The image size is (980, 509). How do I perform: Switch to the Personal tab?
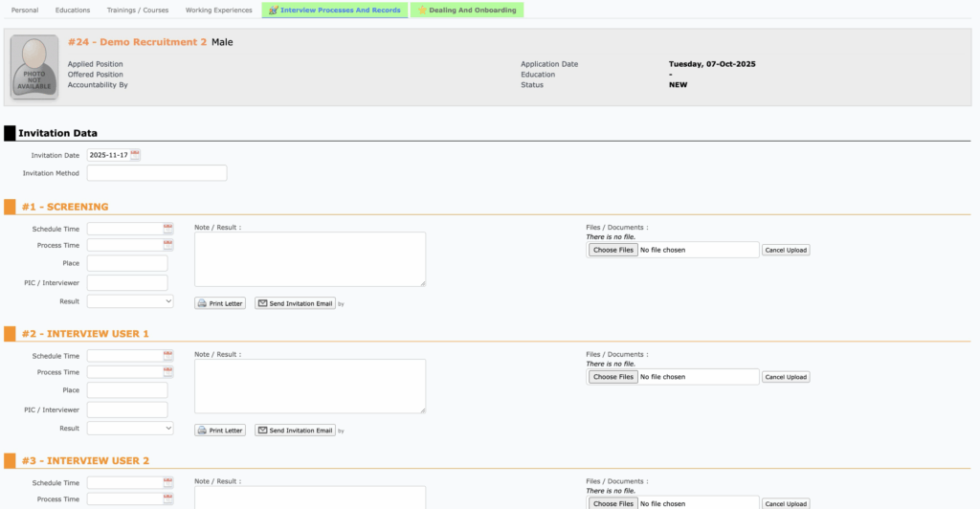25,11
